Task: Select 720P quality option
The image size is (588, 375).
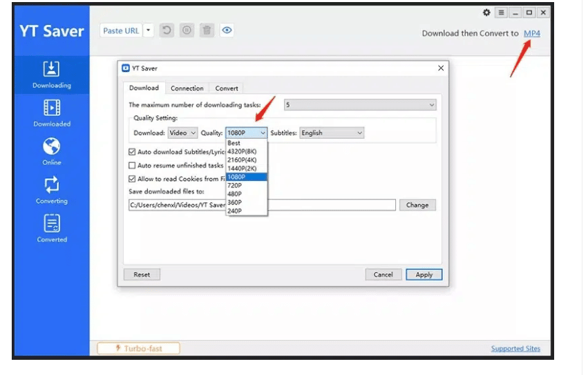Action: [247, 186]
